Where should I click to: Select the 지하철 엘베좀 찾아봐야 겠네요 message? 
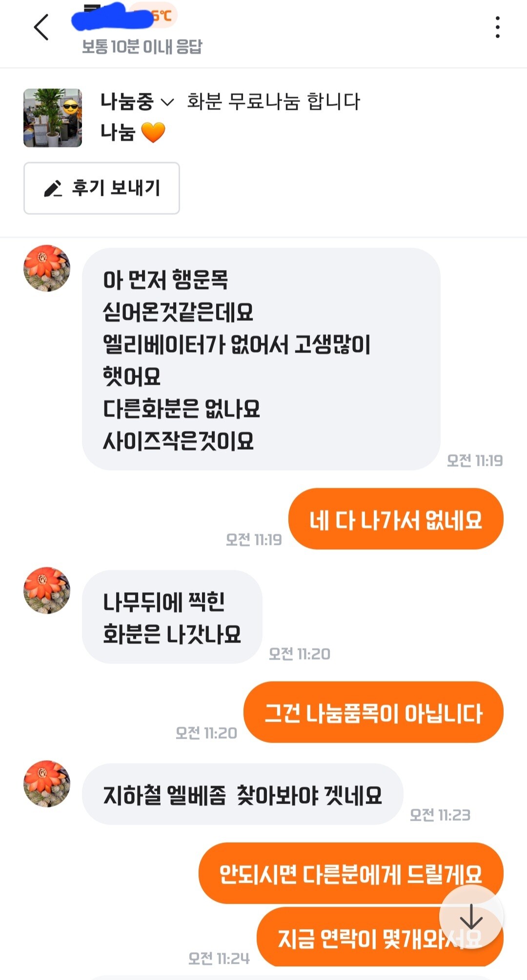point(243,794)
